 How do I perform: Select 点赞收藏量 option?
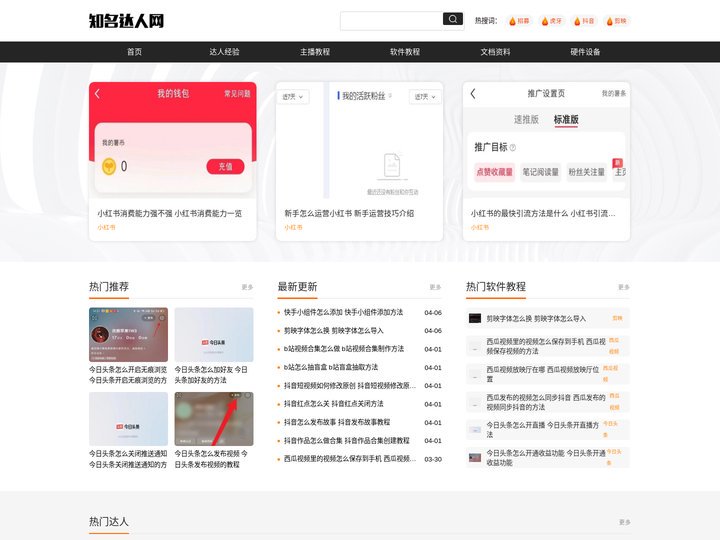click(494, 172)
